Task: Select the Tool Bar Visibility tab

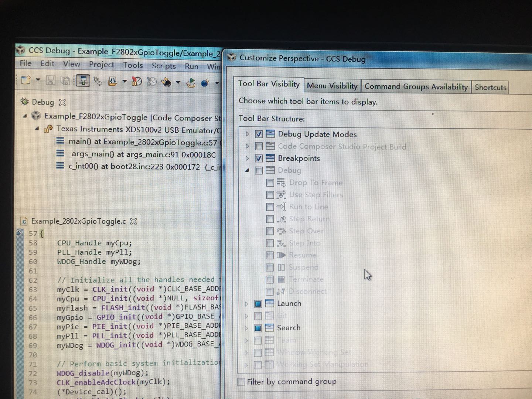Action: [269, 84]
